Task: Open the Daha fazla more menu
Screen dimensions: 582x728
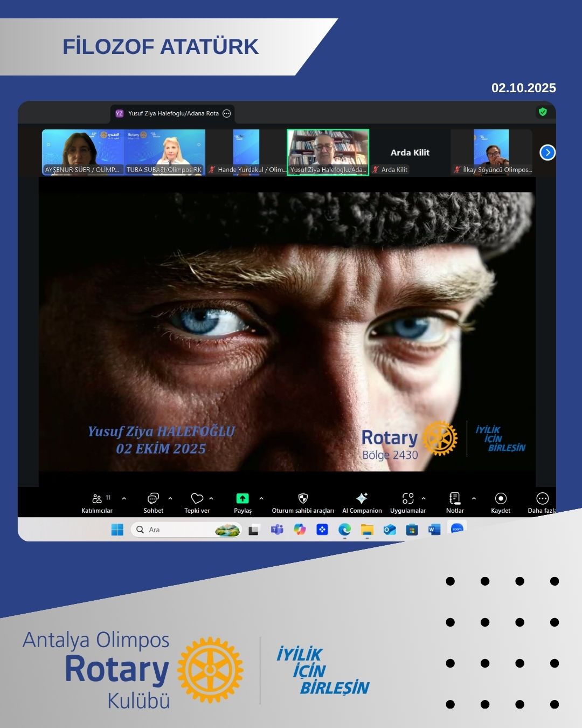Action: point(542,499)
